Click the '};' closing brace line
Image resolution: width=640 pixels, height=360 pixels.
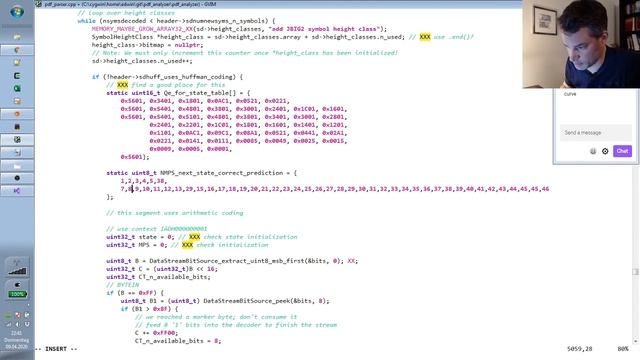coord(110,197)
